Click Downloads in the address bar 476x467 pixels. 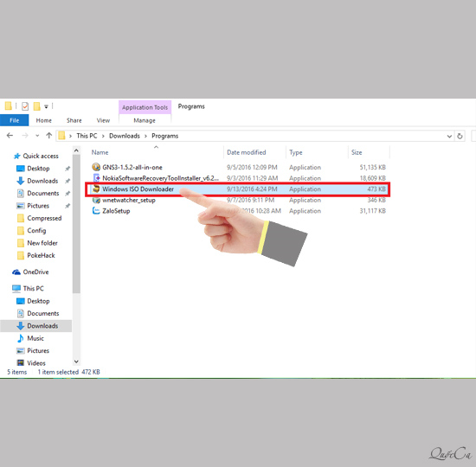125,136
